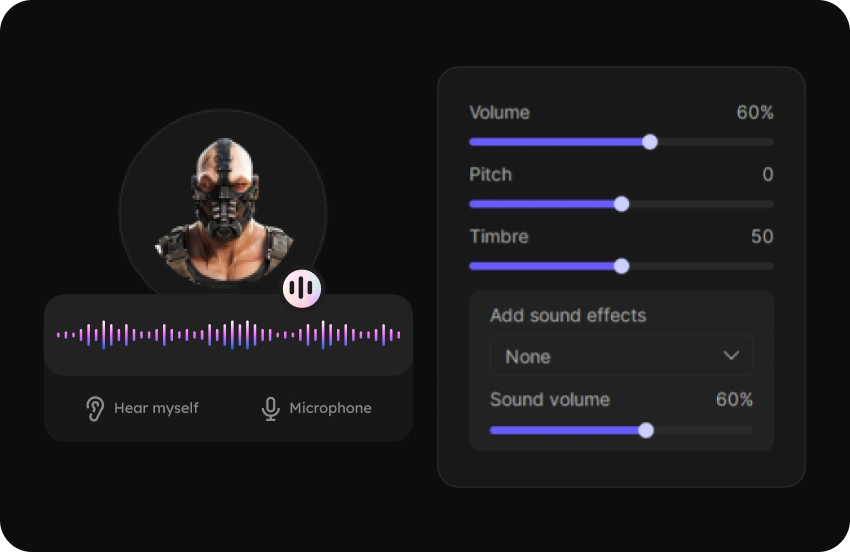Click the Volume slider handle
Screen dimensions: 850x552
coord(650,142)
